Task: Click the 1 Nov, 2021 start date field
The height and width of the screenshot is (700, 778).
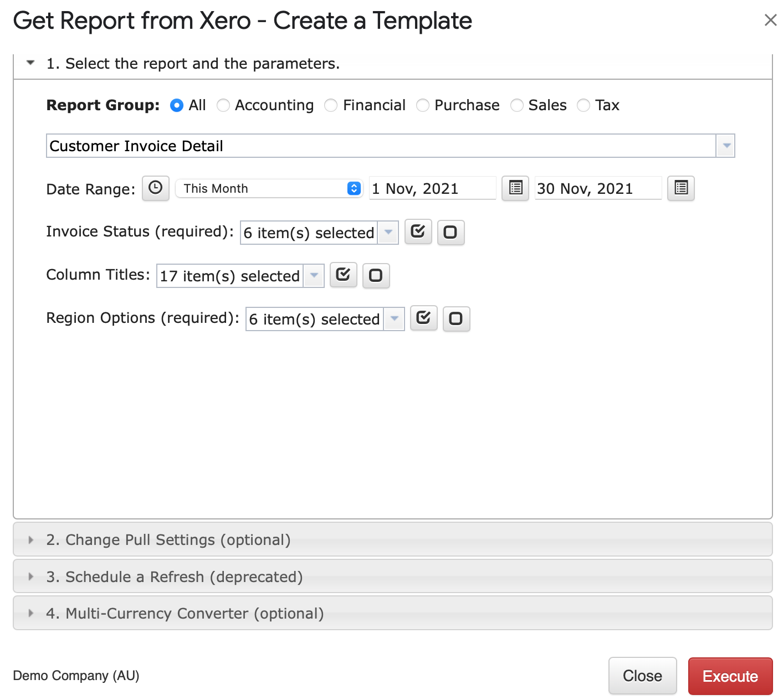Action: coord(432,188)
